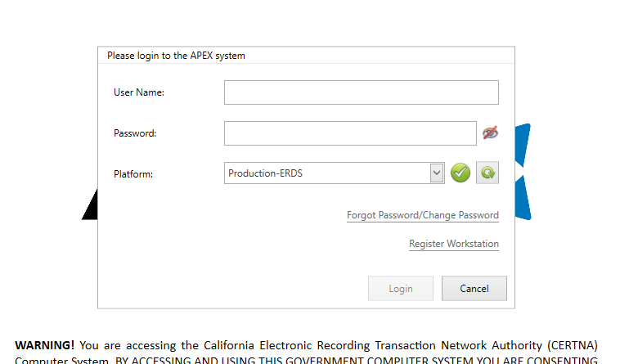
Task: Click the green checkmark beside Platform
Action: point(461,173)
